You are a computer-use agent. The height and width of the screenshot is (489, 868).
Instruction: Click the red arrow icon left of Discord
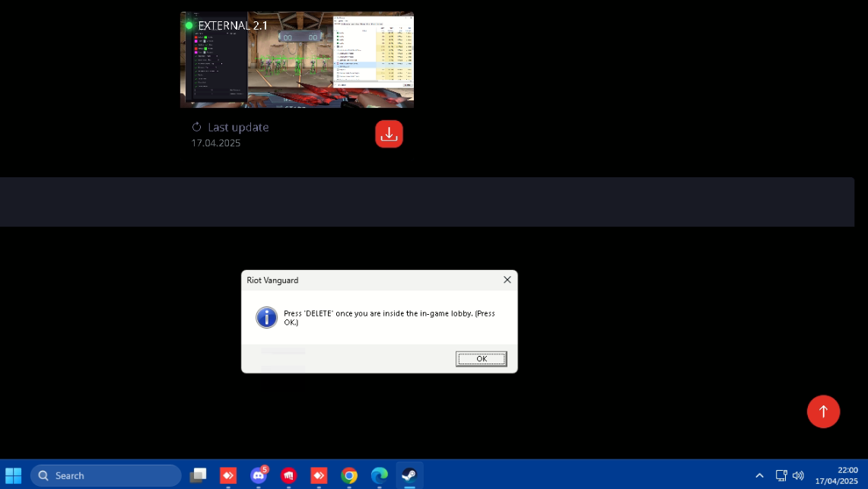tap(228, 475)
